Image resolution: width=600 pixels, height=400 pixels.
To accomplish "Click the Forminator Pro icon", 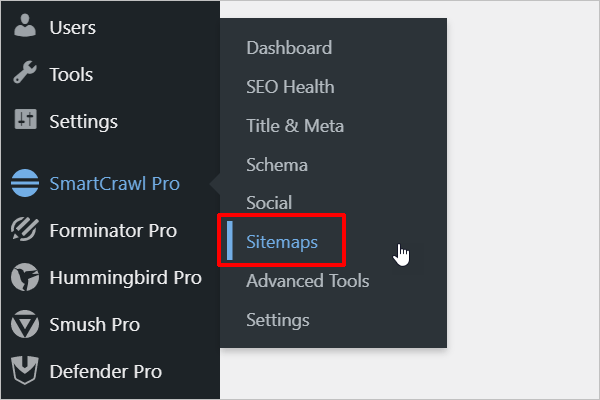I will coord(24,231).
